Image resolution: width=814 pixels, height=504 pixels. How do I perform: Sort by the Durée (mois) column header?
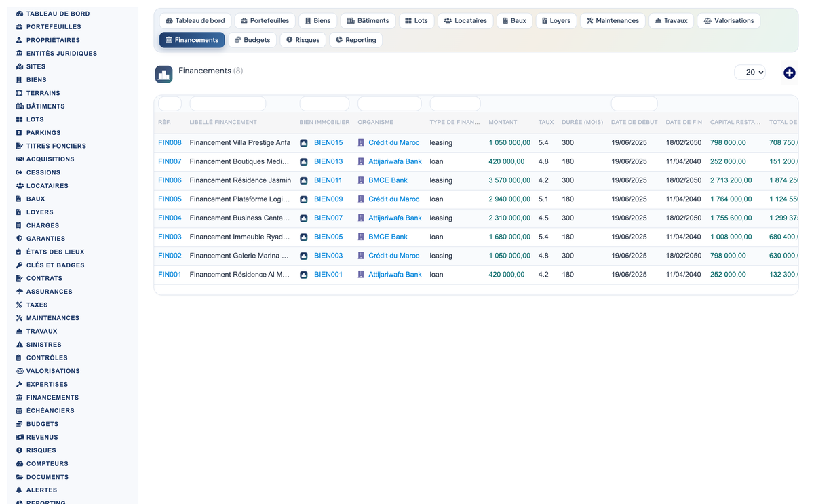582,123
